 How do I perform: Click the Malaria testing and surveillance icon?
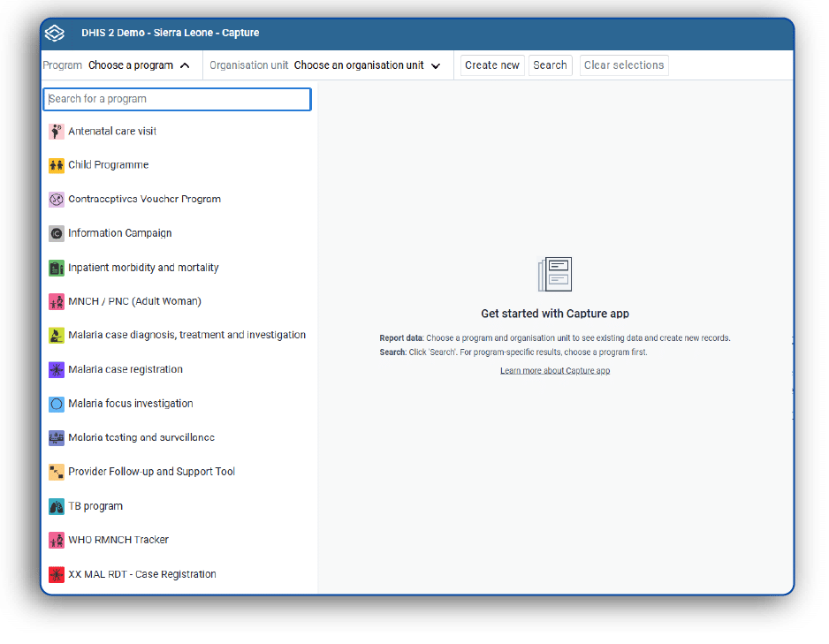[x=57, y=438]
